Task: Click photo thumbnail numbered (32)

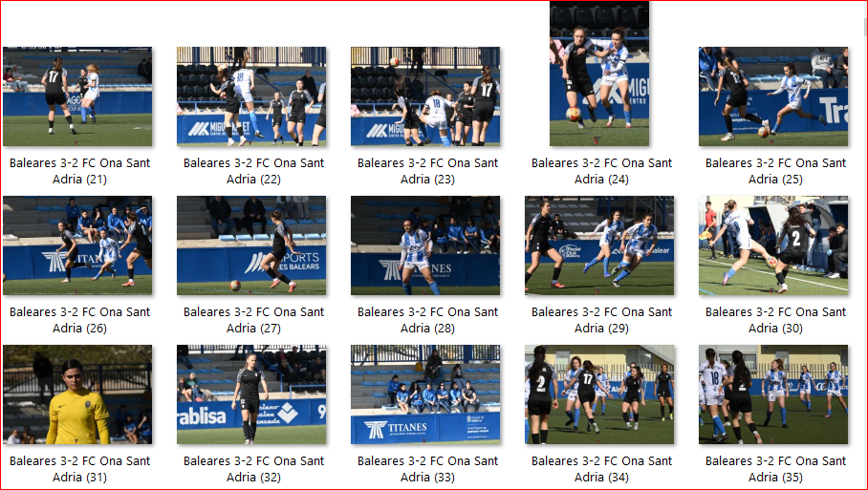Action: (251, 394)
